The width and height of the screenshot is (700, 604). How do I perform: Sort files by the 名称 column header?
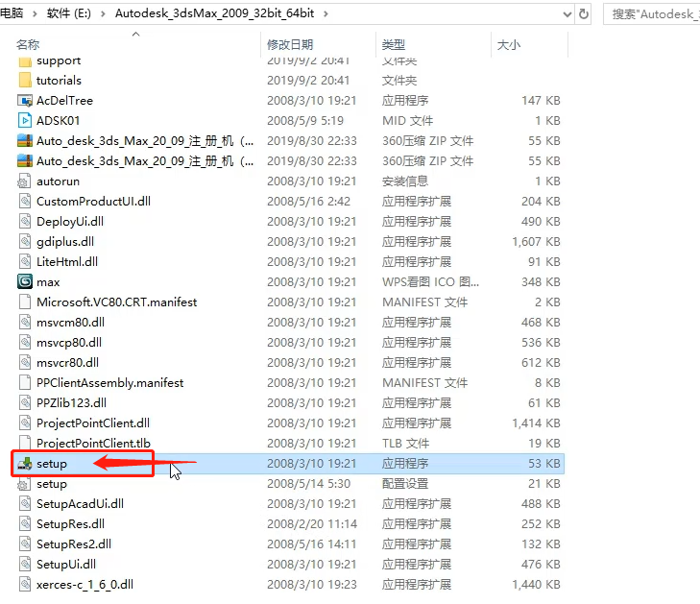(28, 44)
